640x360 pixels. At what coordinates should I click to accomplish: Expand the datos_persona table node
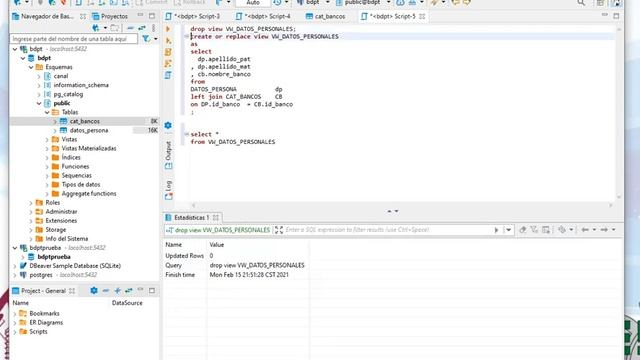click(x=55, y=130)
